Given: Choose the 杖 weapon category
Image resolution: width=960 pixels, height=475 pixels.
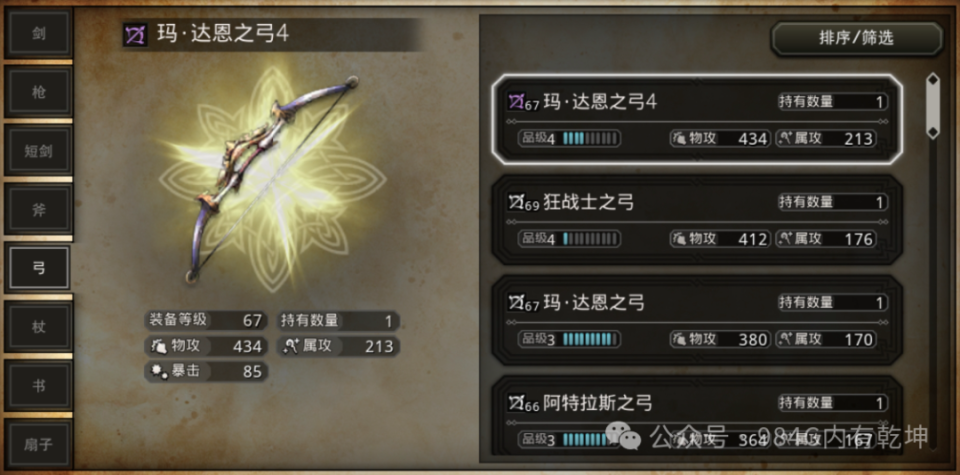Looking at the screenshot, I should [39, 327].
